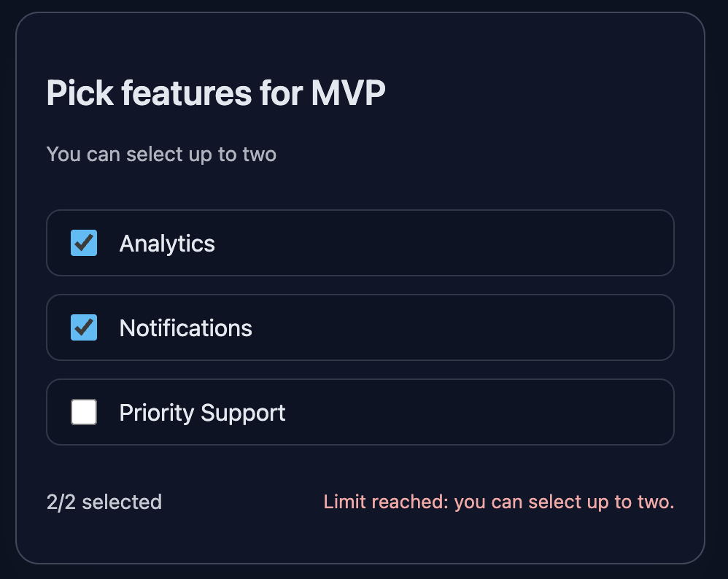This screenshot has height=579, width=728.
Task: Click the word "selected" in the counter
Action: [x=122, y=502]
